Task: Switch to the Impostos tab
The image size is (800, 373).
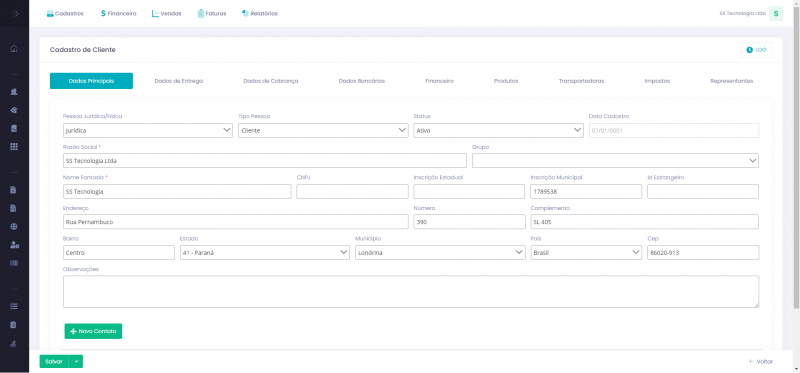Action: (657, 81)
